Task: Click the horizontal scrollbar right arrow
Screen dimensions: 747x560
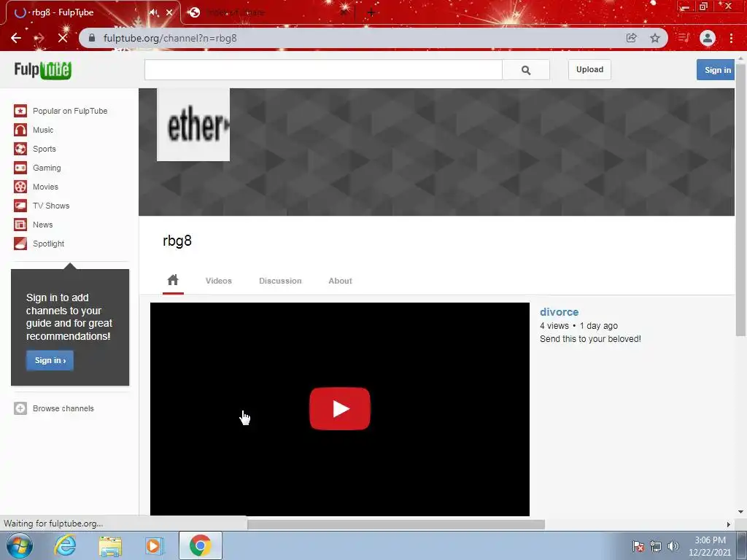Action: (x=729, y=524)
